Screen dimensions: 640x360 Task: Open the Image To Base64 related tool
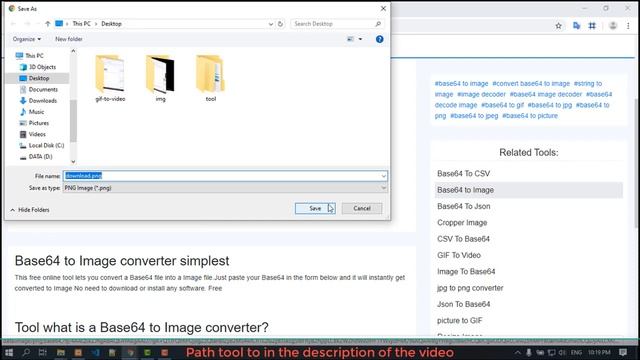click(466, 272)
